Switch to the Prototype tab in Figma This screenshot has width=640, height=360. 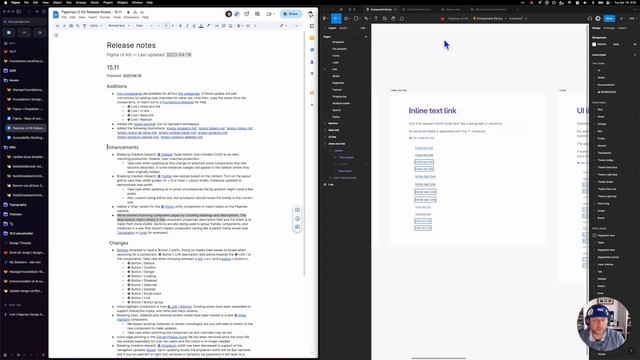(609, 28)
